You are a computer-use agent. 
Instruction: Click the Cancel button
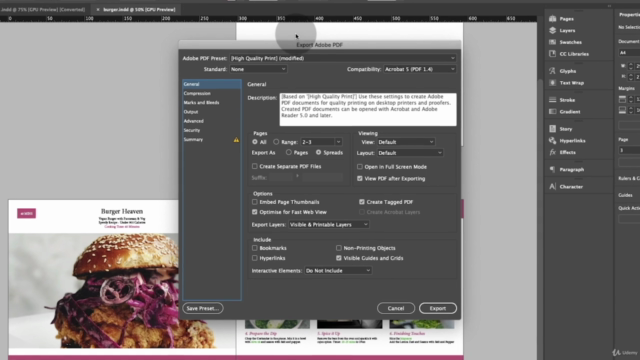click(396, 308)
